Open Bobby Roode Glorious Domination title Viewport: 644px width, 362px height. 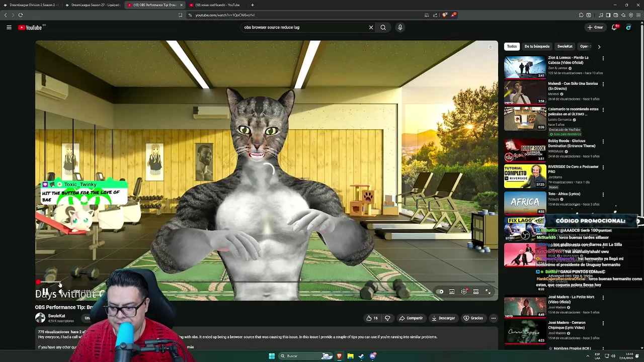tap(572, 144)
